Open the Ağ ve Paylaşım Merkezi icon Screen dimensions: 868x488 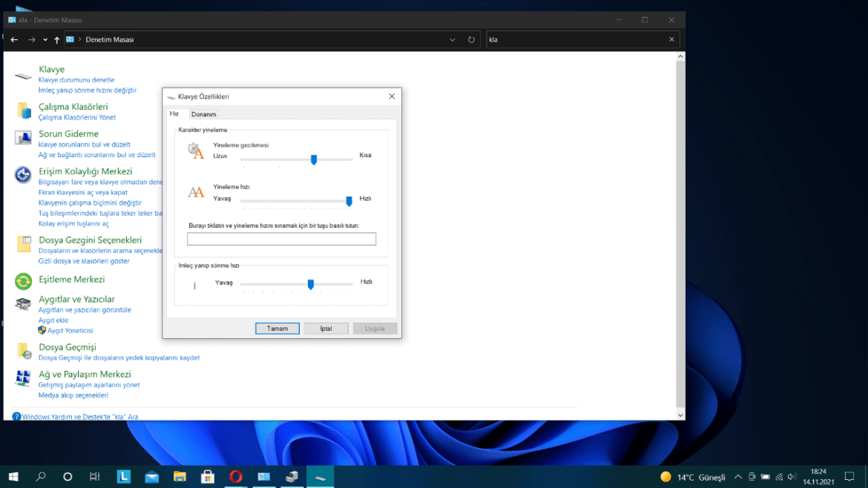click(24, 378)
